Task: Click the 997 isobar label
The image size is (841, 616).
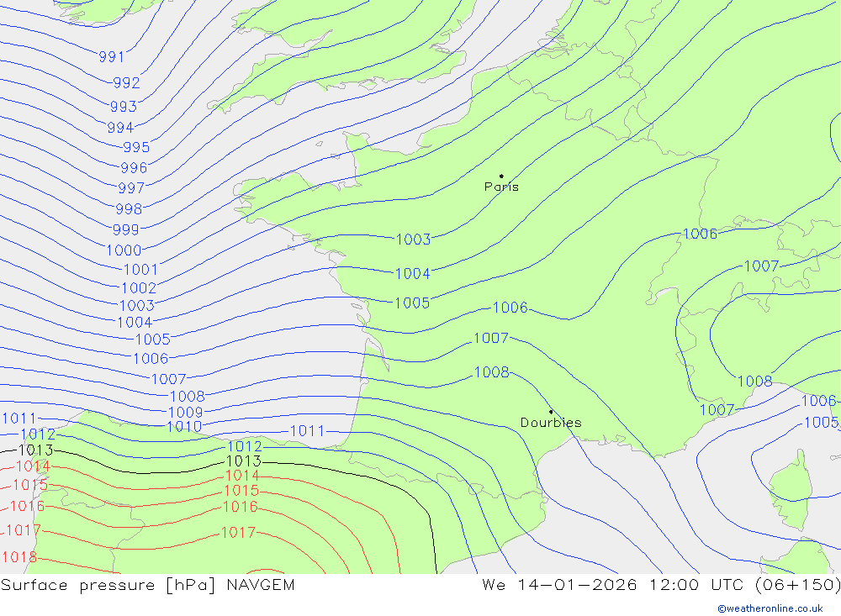Action: (x=131, y=188)
